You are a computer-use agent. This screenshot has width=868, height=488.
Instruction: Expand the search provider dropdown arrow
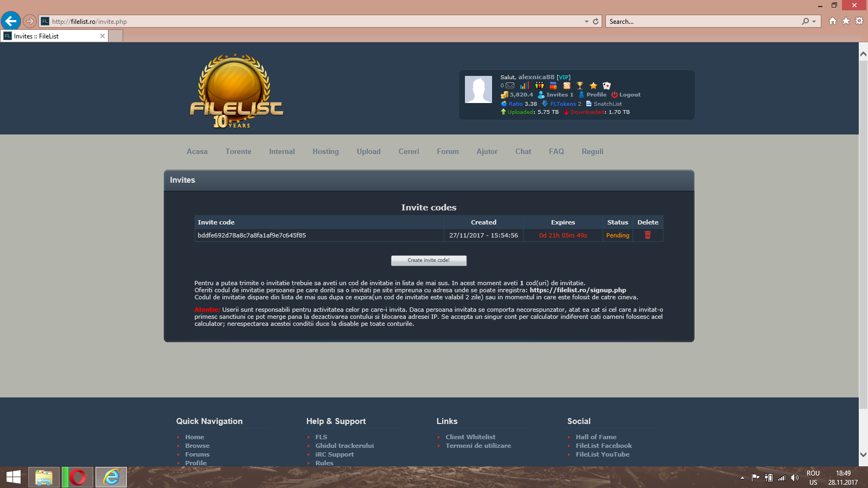coord(814,22)
